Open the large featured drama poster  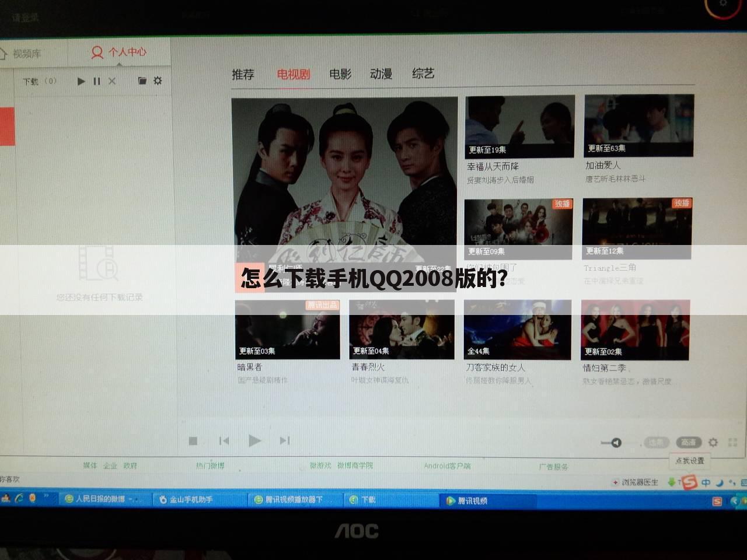tap(345, 194)
